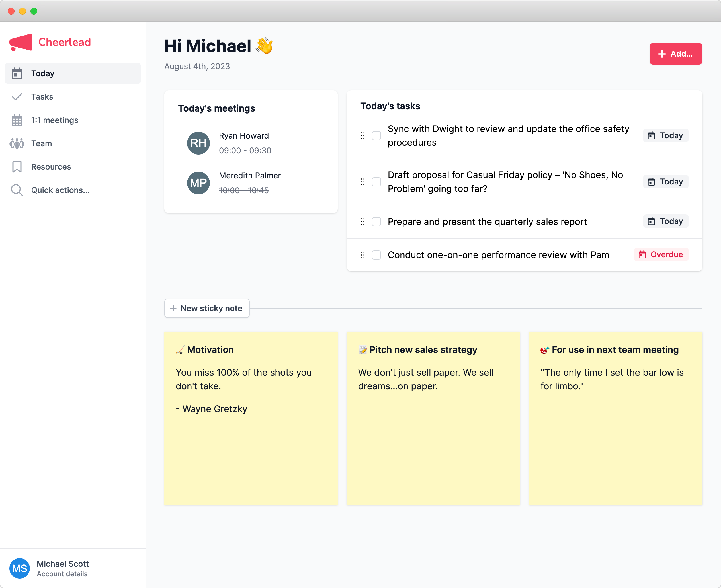
Task: Mark the Casual Friday proposal task done
Action: pyautogui.click(x=376, y=182)
